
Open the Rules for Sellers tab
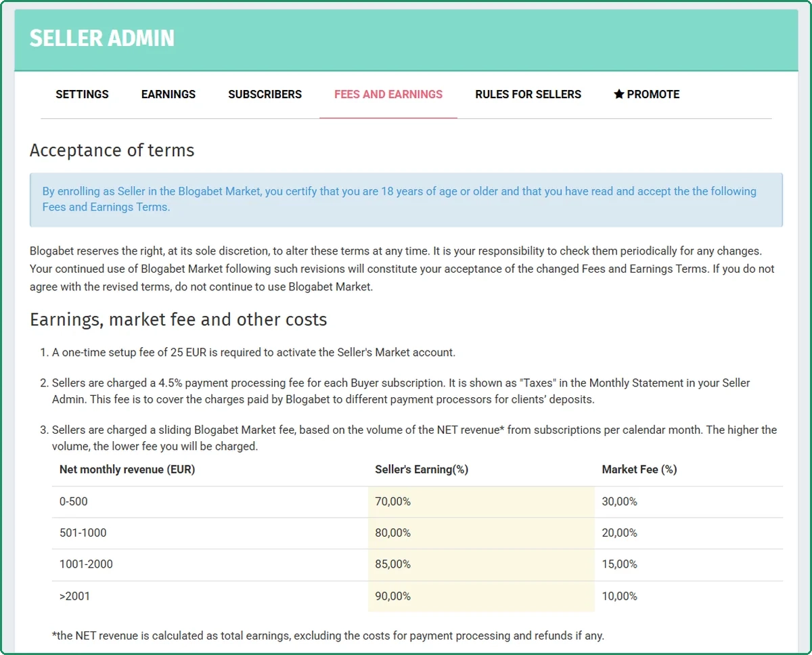(x=528, y=95)
